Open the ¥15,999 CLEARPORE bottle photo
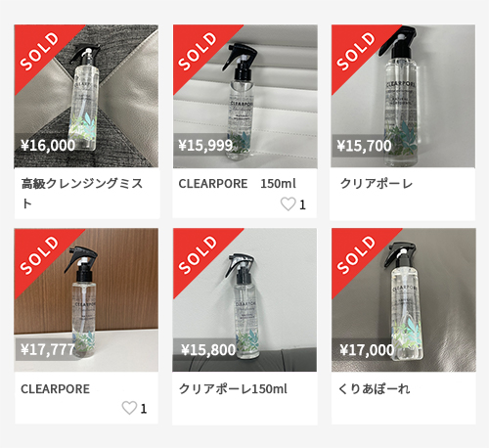489x448 pixels. pyautogui.click(x=245, y=96)
